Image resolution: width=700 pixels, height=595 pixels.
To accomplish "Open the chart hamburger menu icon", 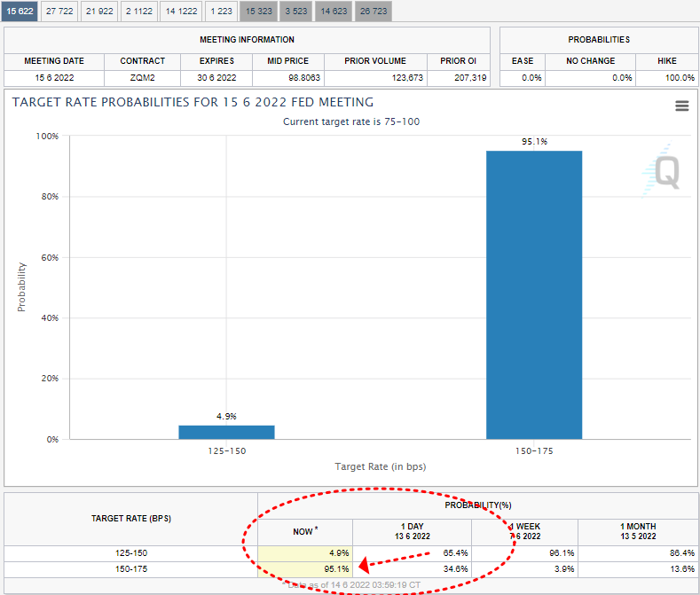I will tap(681, 106).
